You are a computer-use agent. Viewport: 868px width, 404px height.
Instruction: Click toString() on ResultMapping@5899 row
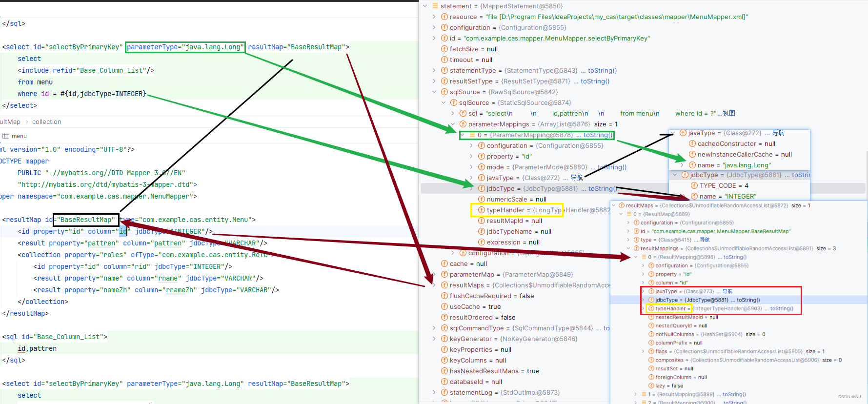tap(734, 394)
